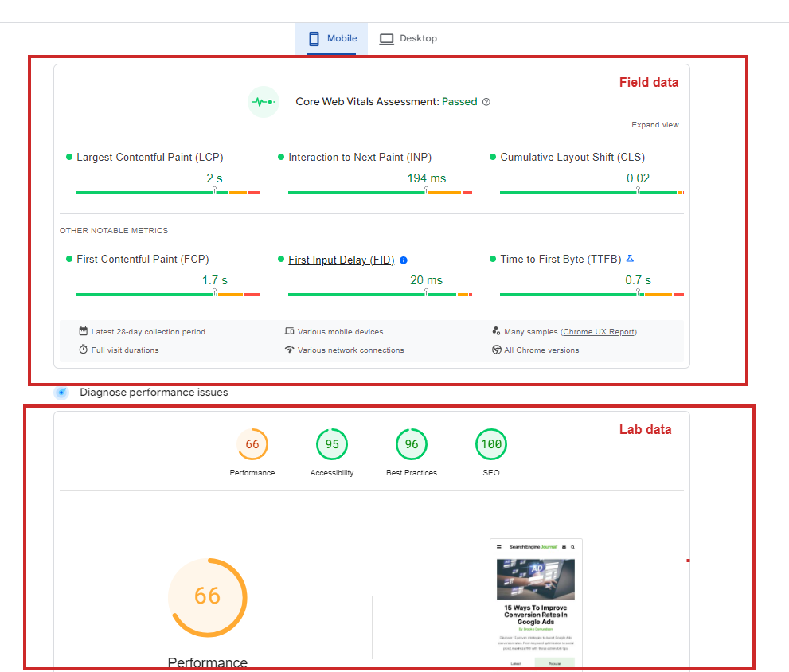Viewport: 789px width, 672px height.
Task: Switch to the Desktop tab
Action: pos(408,37)
